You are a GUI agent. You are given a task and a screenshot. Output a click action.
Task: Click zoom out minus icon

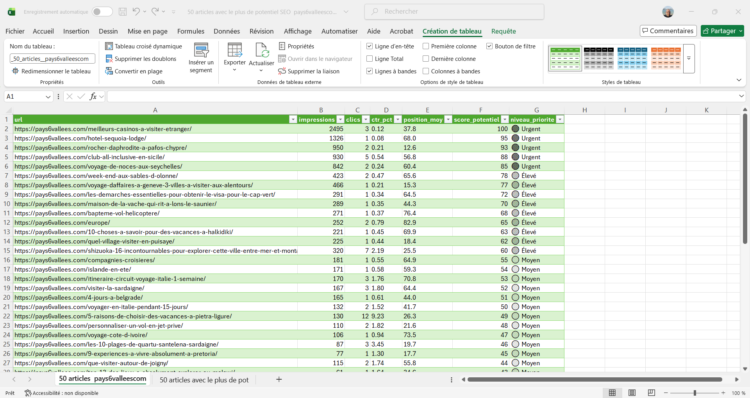(x=666, y=393)
